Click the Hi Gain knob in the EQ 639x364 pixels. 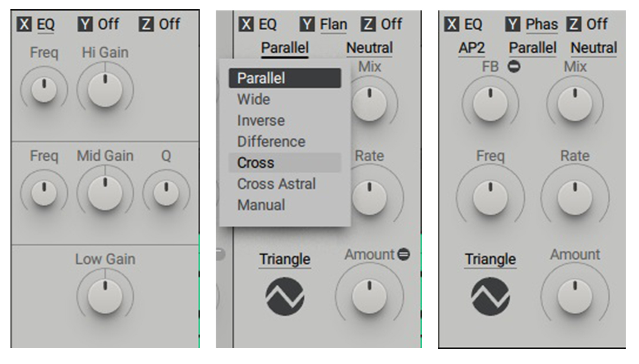pyautogui.click(x=105, y=89)
